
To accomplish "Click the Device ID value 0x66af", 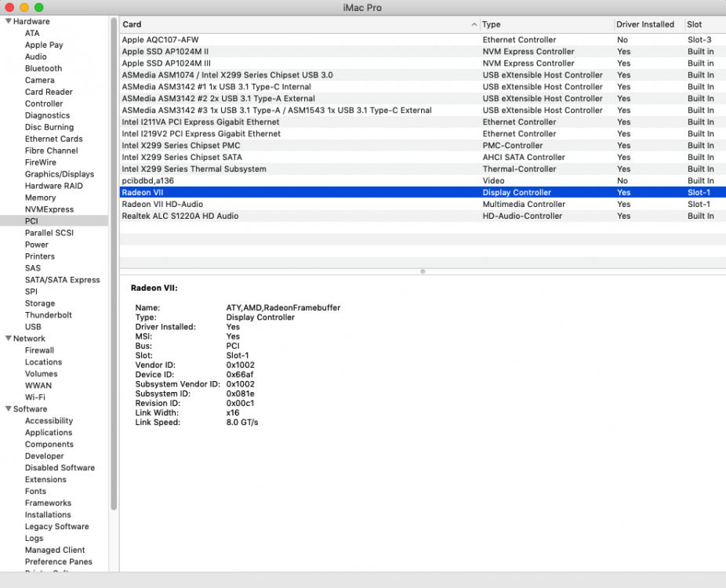I will (240, 375).
